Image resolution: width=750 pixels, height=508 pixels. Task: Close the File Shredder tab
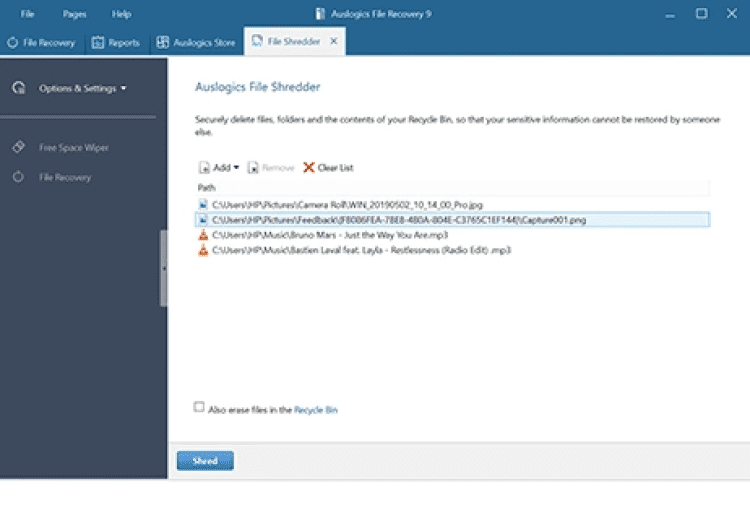pyautogui.click(x=334, y=41)
